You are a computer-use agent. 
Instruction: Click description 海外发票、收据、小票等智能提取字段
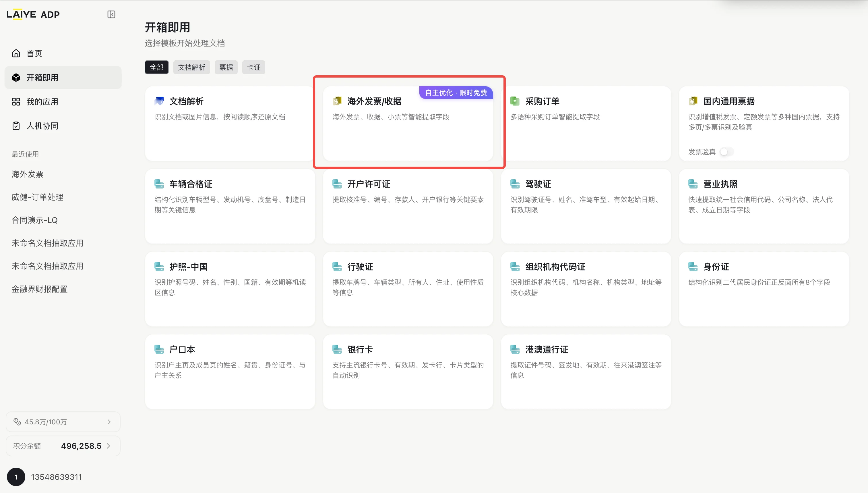point(391,117)
